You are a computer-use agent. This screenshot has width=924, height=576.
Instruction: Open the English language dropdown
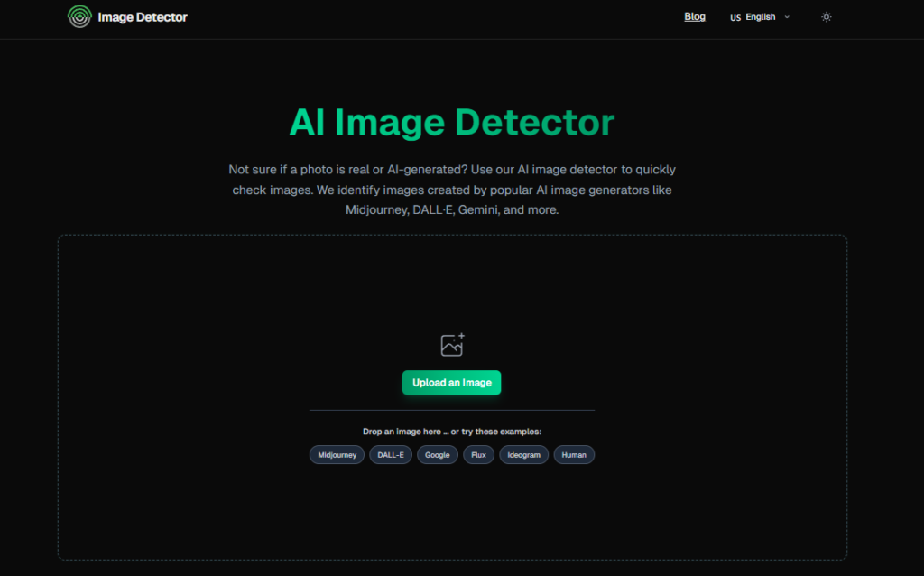pos(760,17)
